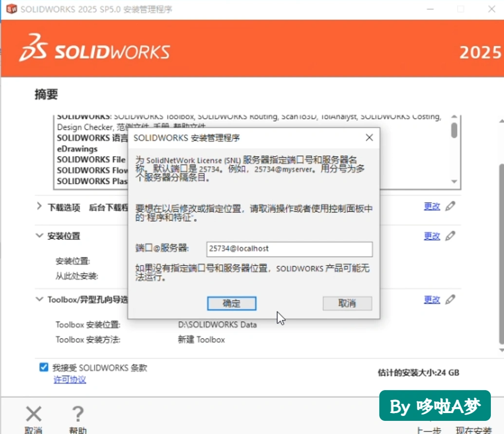Image resolution: width=504 pixels, height=434 pixels.
Task: Open the 许可协议 link
Action: (x=70, y=379)
